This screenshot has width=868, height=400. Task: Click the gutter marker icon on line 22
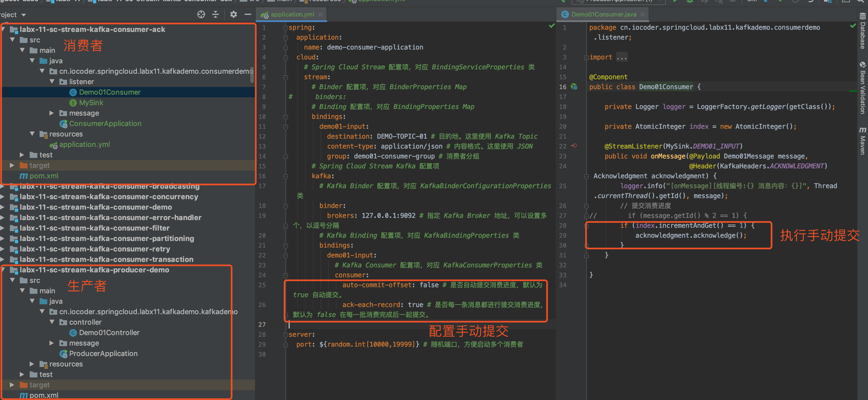[x=574, y=146]
